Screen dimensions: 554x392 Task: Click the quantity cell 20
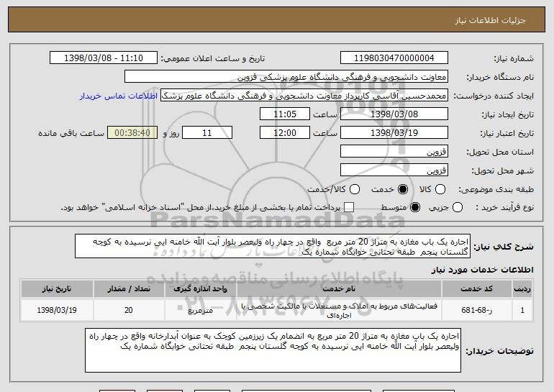[129, 310]
